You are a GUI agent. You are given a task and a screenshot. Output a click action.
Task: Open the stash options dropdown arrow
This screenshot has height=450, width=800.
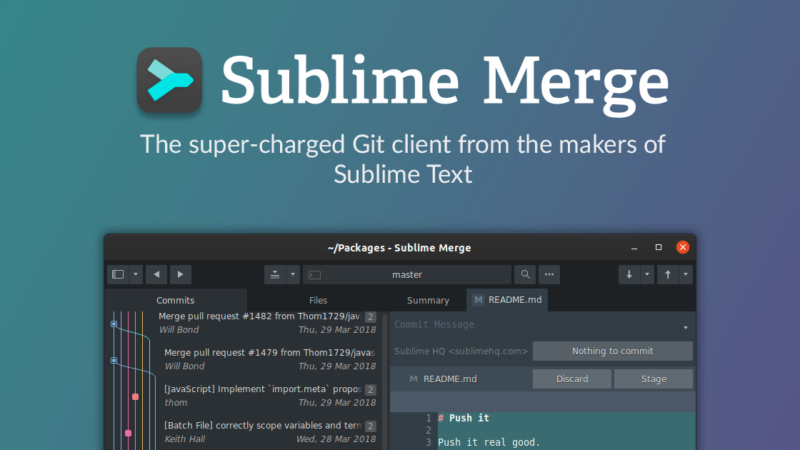[x=292, y=274]
